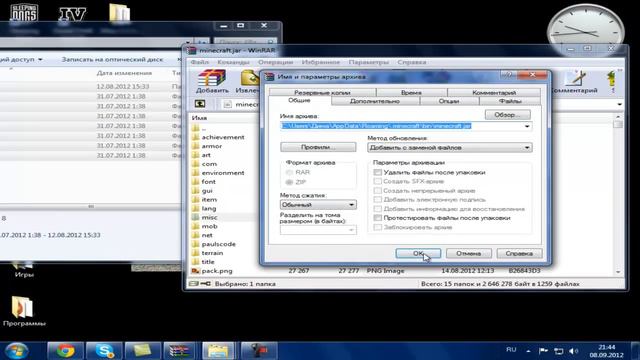Open Skype from the taskbar

104,351
